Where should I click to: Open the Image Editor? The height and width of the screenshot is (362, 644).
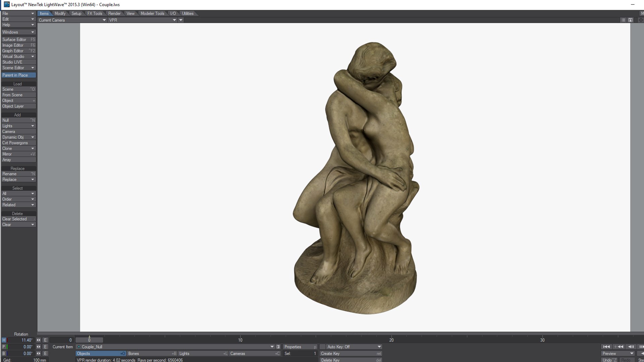point(18,45)
